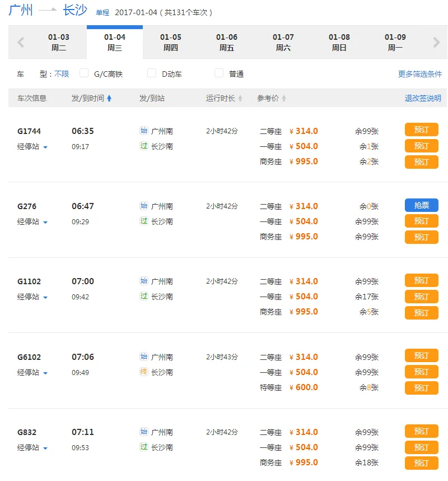Image resolution: width=448 pixels, height=481 pixels.
Task: Select the 01-07 周六 date tab
Action: 283,42
